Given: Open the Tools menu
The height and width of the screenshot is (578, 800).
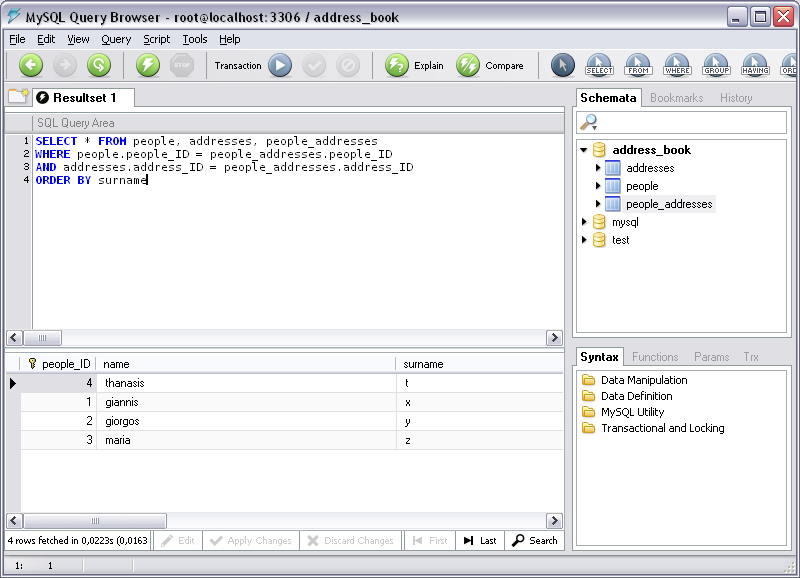Looking at the screenshot, I should (x=194, y=39).
